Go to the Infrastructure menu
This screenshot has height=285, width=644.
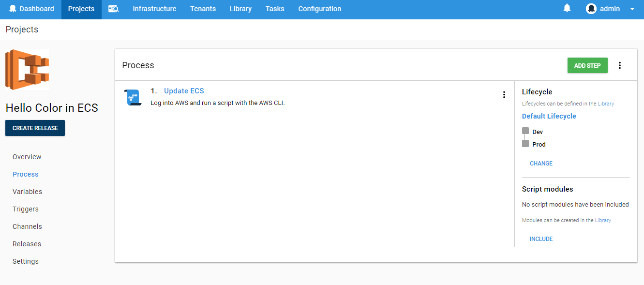pos(154,9)
